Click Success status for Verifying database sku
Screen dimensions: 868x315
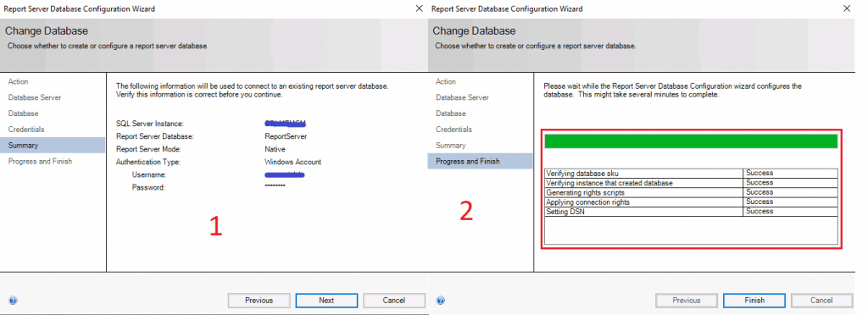tap(759, 174)
